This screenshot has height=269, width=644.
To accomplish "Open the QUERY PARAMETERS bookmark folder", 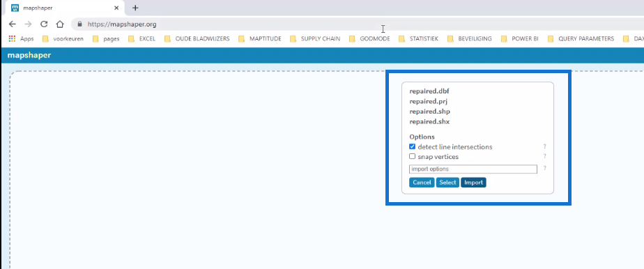I will click(x=581, y=38).
